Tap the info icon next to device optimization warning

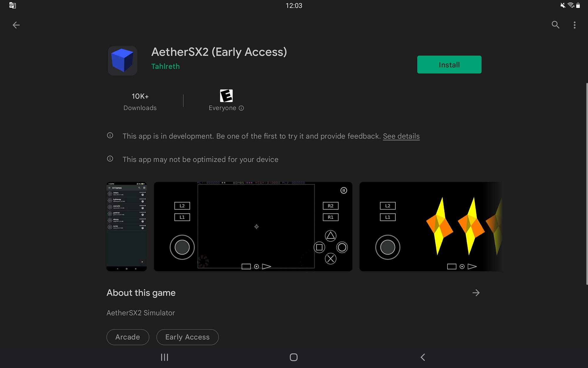coord(110,159)
